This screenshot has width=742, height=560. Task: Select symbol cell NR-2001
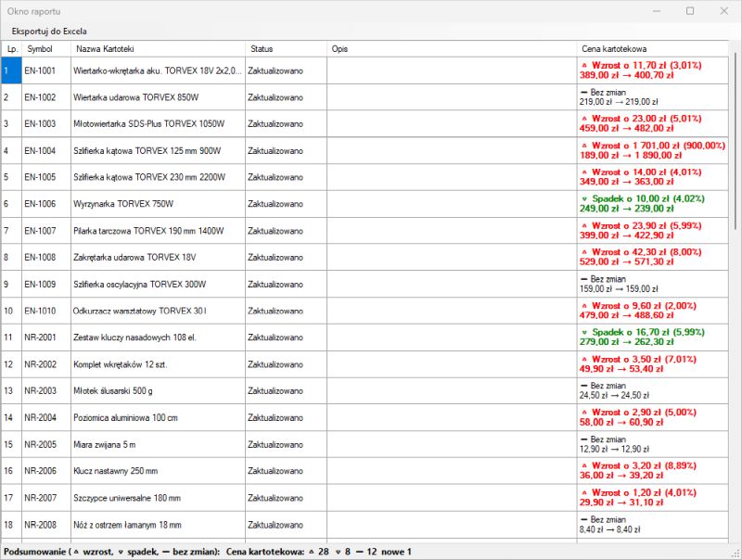tap(46, 337)
